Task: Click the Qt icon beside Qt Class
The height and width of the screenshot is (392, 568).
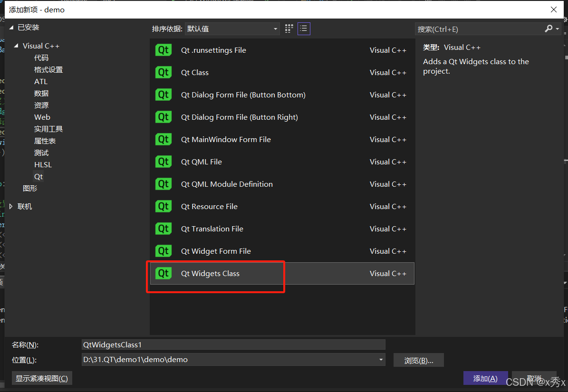Action: click(x=164, y=72)
